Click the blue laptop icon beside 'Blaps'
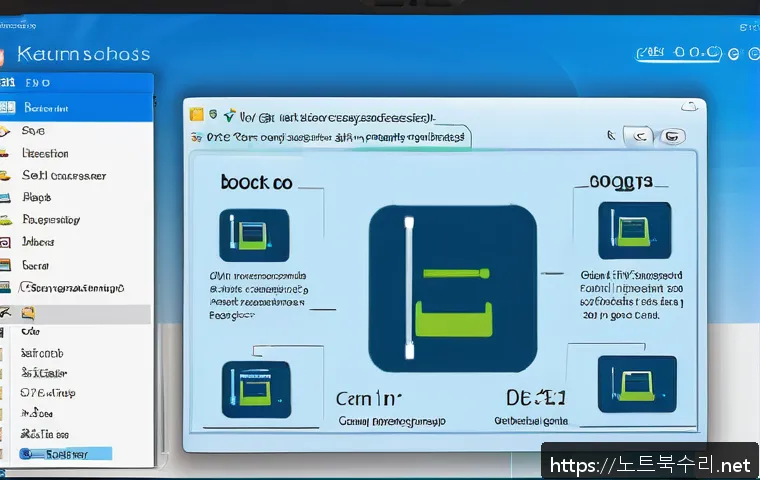The width and height of the screenshot is (760, 480). (5, 197)
